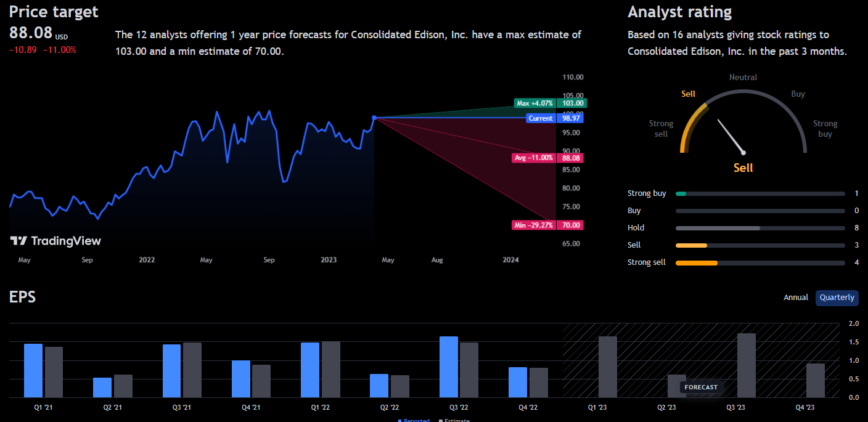Viewport: 868px width, 422px height.
Task: Click the Strong sell rating bar
Action: click(760, 262)
